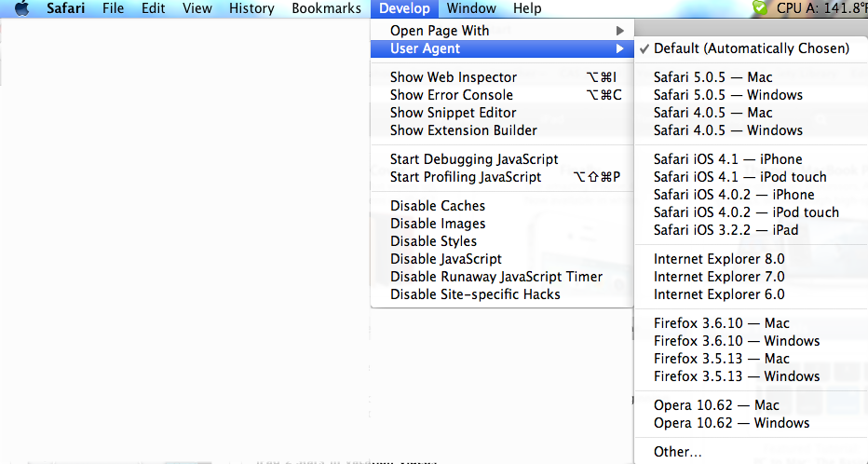This screenshot has height=464, width=868.
Task: Select the User Agent submenu item
Action: click(502, 48)
